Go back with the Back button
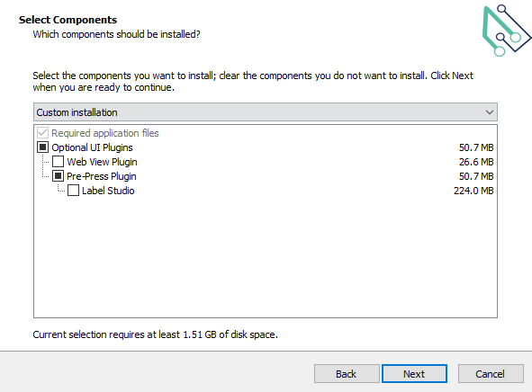 (347, 374)
